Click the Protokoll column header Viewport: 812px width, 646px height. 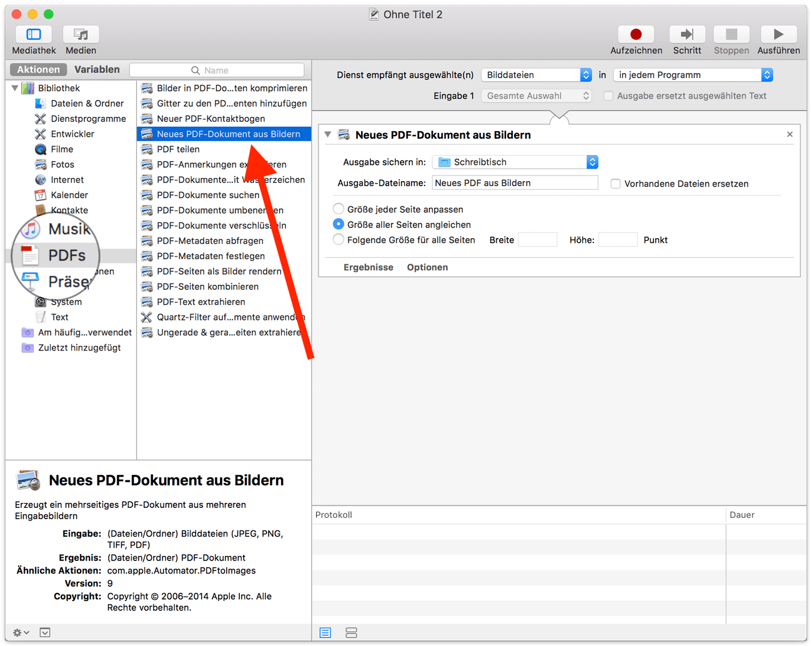519,515
